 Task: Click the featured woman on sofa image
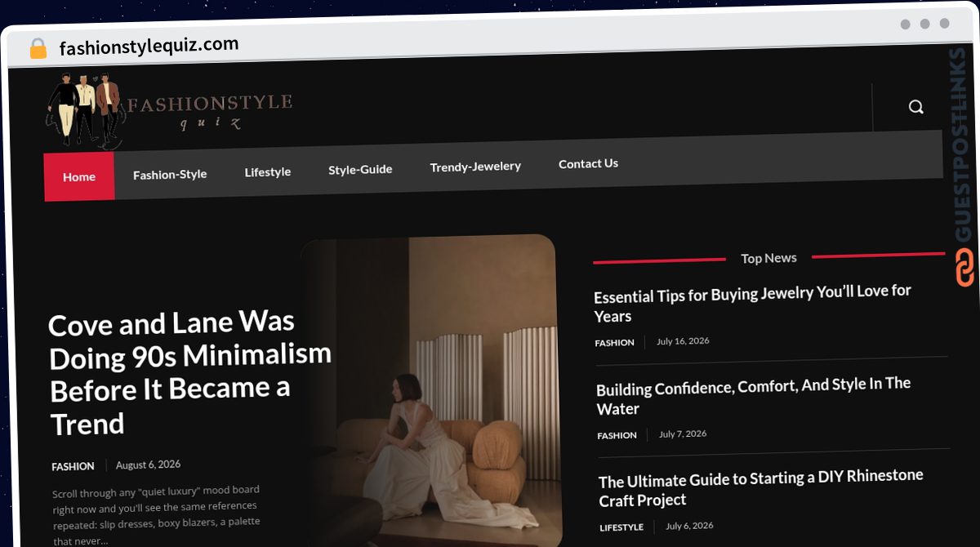coord(431,390)
